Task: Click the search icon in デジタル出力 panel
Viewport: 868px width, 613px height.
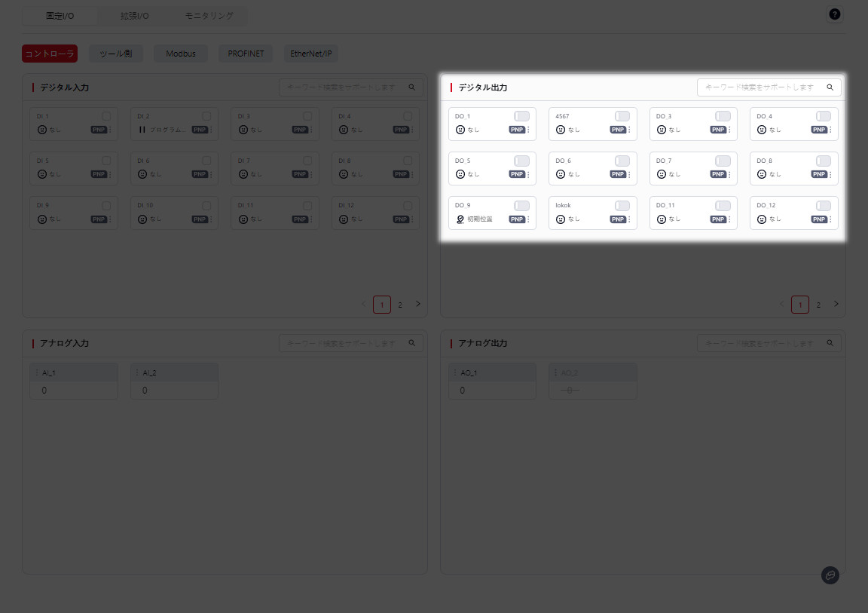Action: 830,87
